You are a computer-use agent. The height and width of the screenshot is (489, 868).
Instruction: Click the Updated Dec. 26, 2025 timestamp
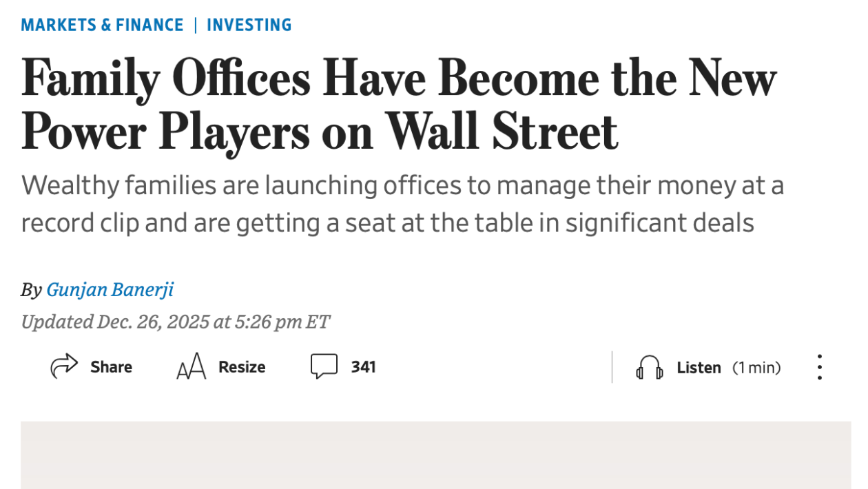(176, 322)
